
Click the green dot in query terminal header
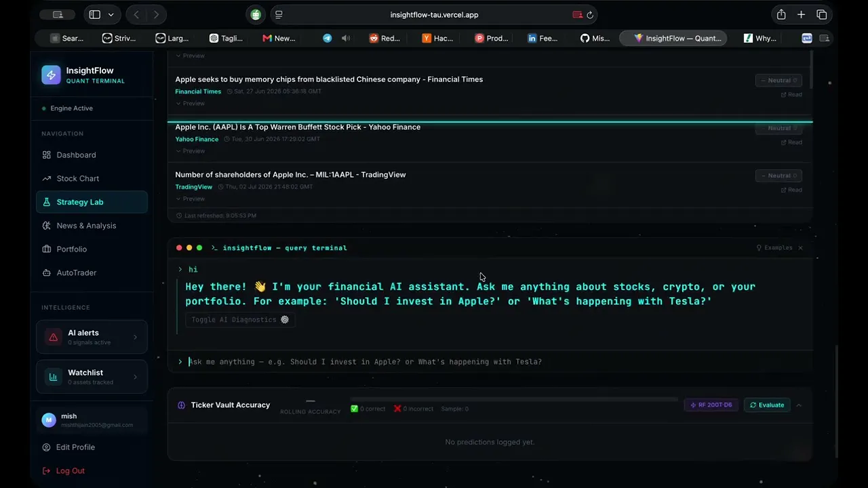click(x=199, y=248)
